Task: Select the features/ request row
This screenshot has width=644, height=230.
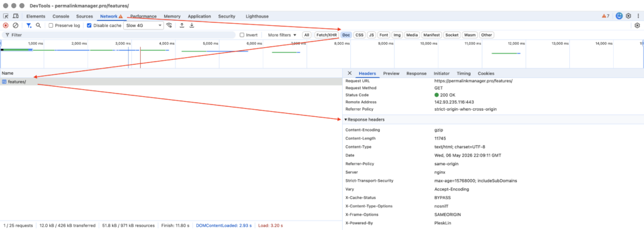Action: tap(171, 82)
